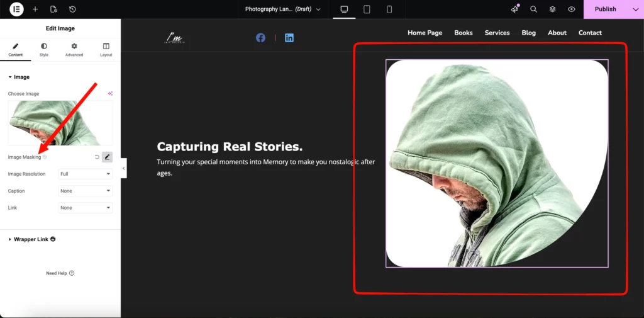Click the LinkedIn icon in header
The height and width of the screenshot is (318, 644).
click(289, 38)
